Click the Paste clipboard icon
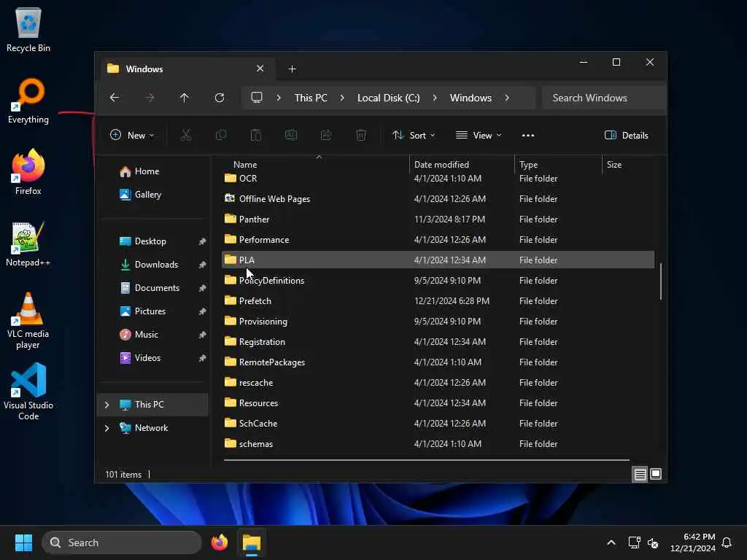The height and width of the screenshot is (560, 747). [256, 135]
